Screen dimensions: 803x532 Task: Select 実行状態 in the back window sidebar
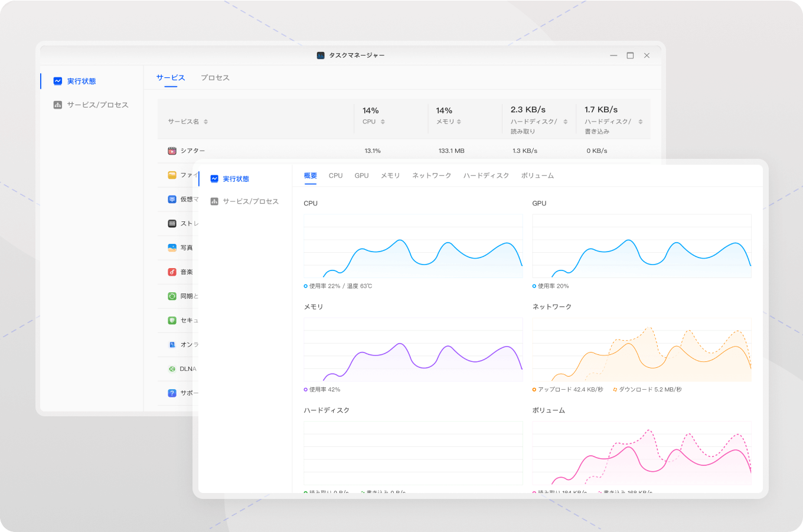pyautogui.click(x=81, y=81)
